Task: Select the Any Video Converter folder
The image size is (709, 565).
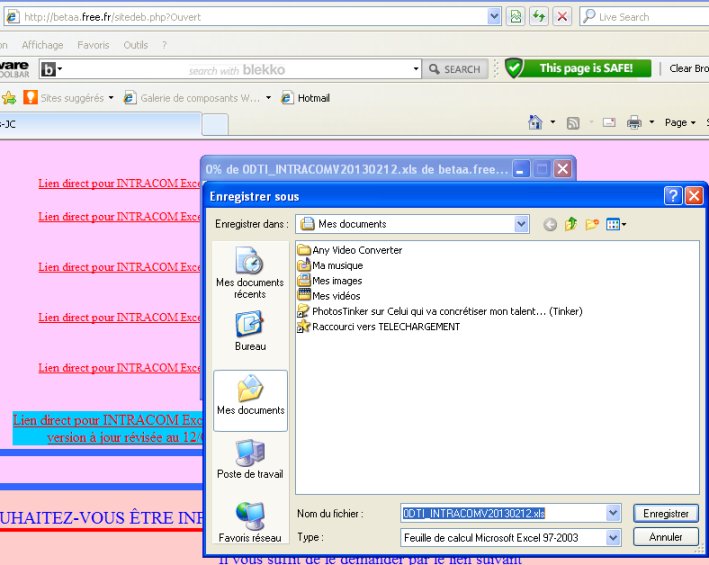Action: click(x=356, y=250)
